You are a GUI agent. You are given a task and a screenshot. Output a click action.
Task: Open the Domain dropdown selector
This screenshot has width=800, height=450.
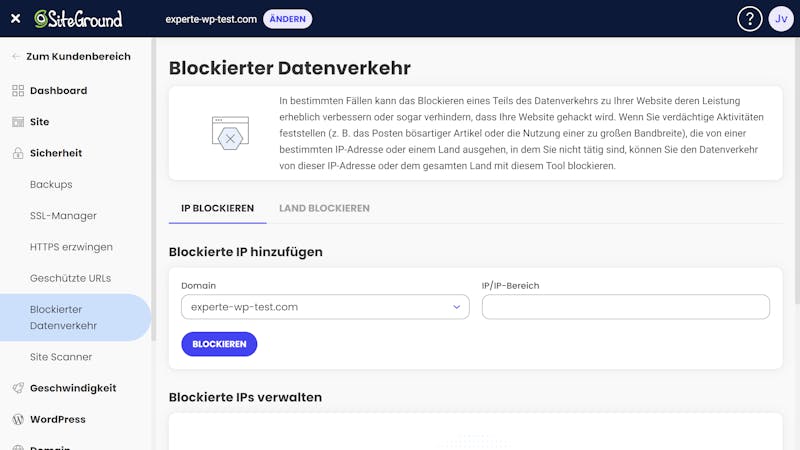coord(325,307)
